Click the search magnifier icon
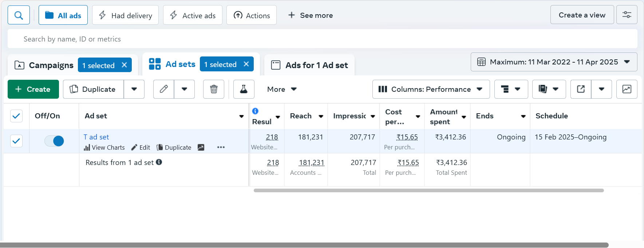The image size is (644, 248). click(x=19, y=15)
